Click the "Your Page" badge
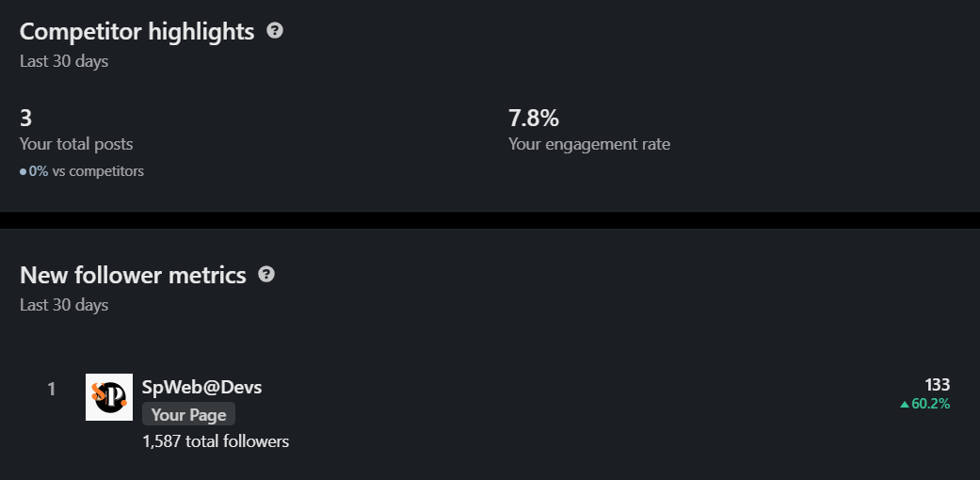980x480 pixels. click(x=188, y=414)
